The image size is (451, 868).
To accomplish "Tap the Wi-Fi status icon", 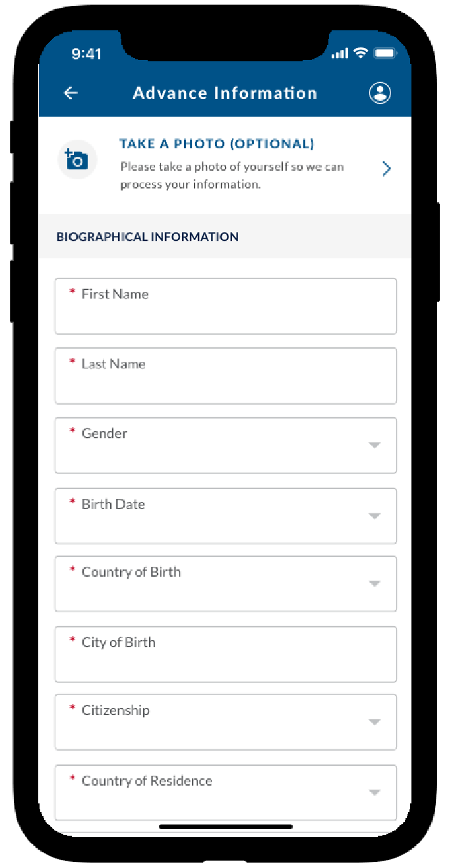I will 360,53.
